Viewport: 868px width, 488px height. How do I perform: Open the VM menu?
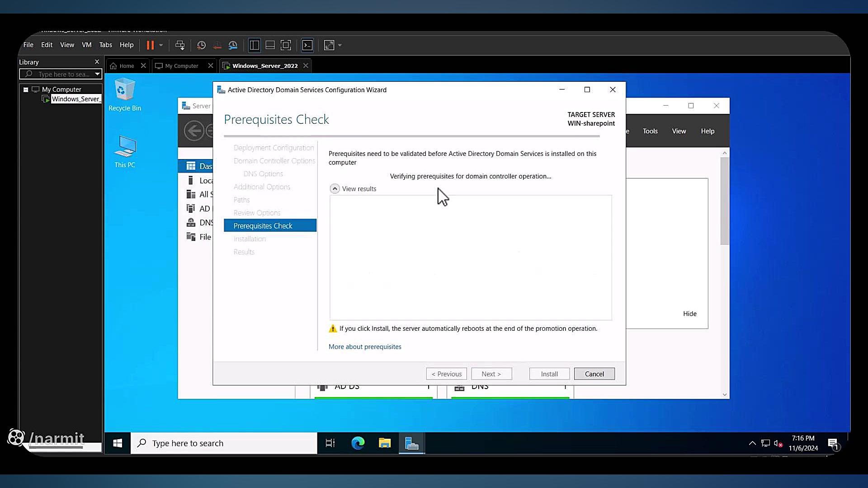tap(86, 45)
